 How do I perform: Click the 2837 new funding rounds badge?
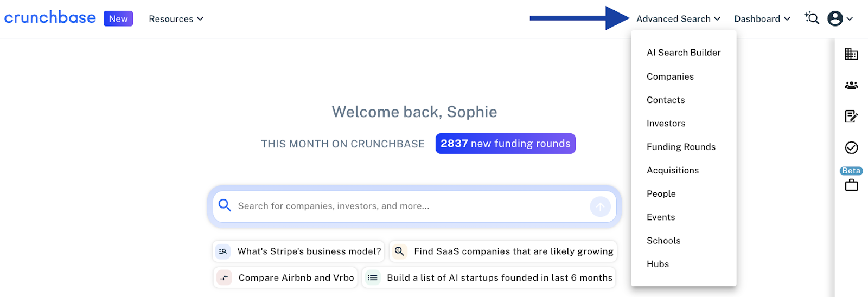(x=505, y=144)
